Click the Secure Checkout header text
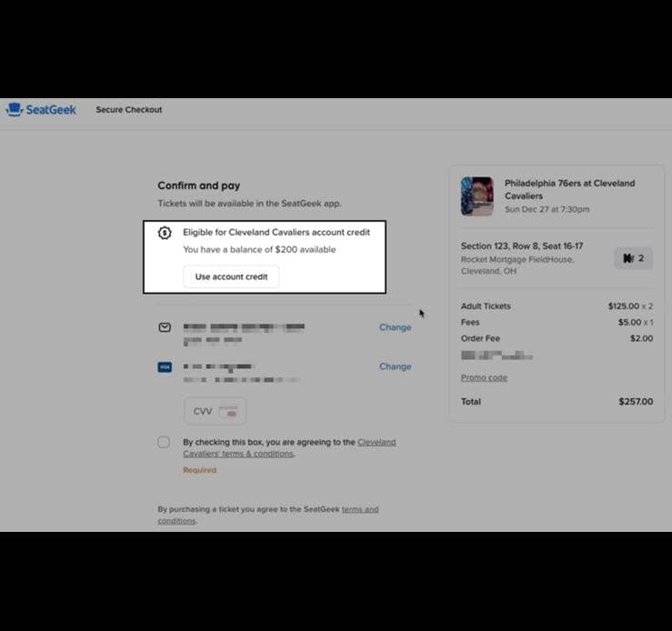The height and width of the screenshot is (631, 672). click(129, 110)
